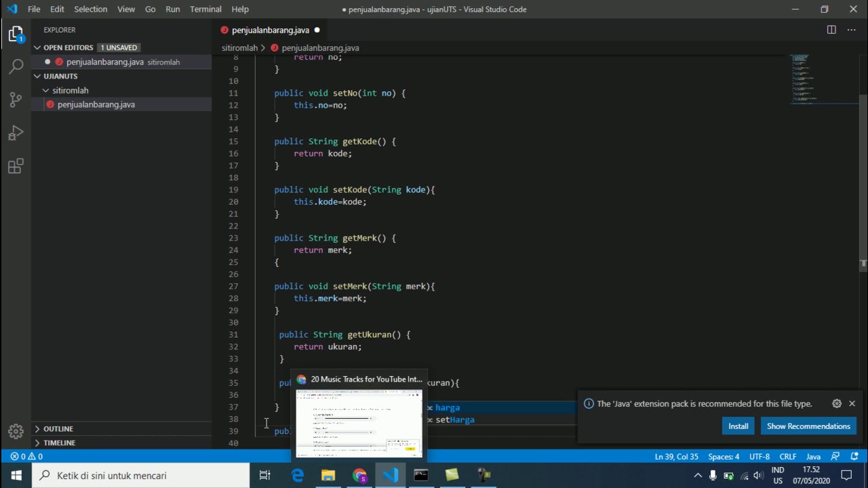Open the Edit menu
Viewport: 868px width, 488px height.
(57, 9)
